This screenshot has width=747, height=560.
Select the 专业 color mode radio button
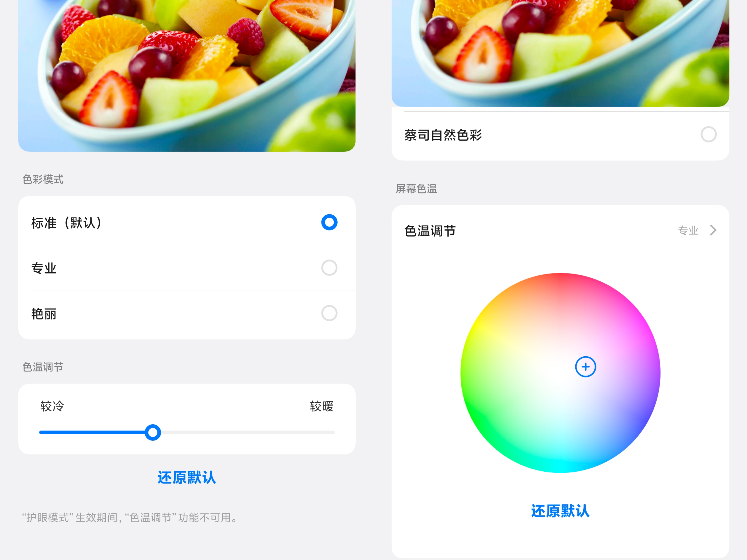329,268
